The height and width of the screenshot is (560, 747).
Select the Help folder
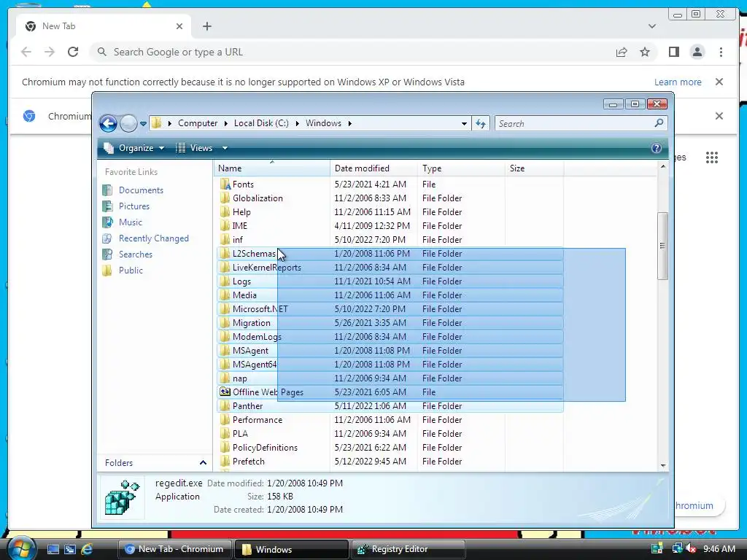pos(241,212)
